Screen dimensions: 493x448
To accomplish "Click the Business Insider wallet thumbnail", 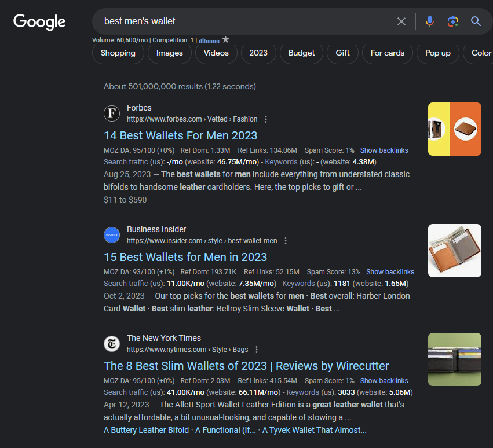I will pyautogui.click(x=455, y=251).
